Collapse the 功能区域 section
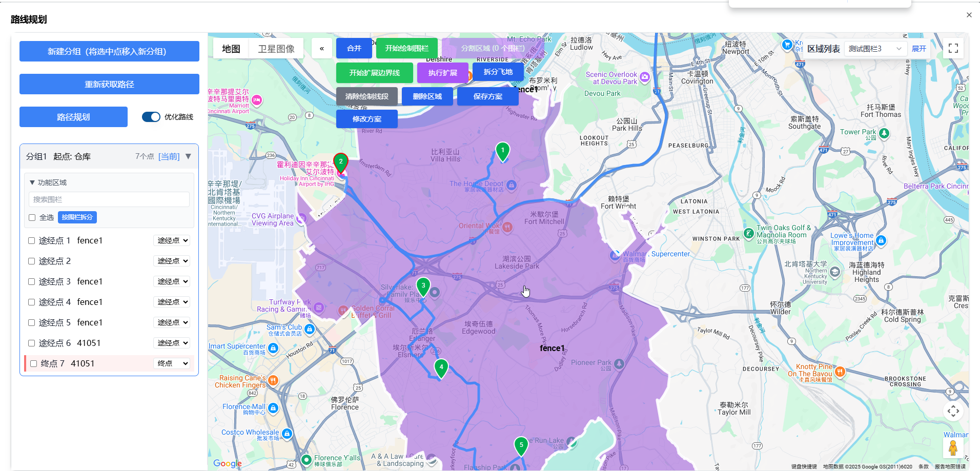 pos(32,182)
